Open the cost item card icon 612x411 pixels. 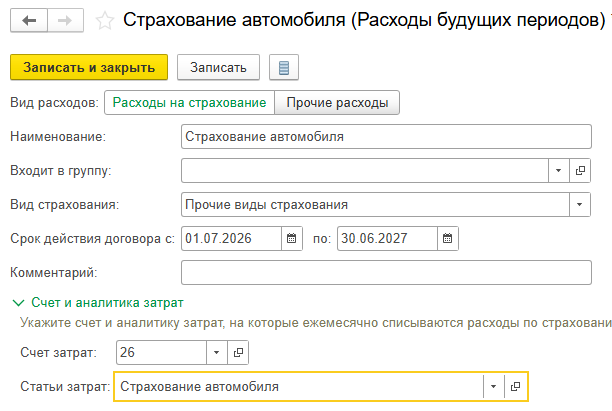[x=515, y=387]
